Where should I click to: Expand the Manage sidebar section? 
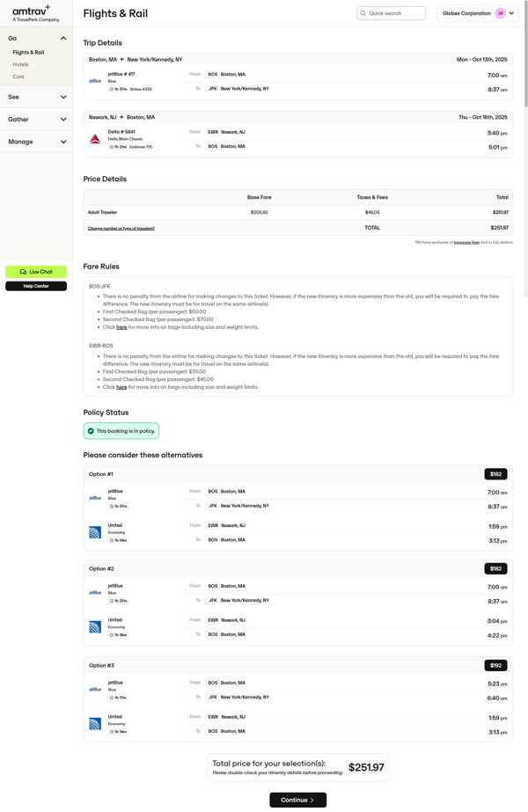[x=63, y=142]
